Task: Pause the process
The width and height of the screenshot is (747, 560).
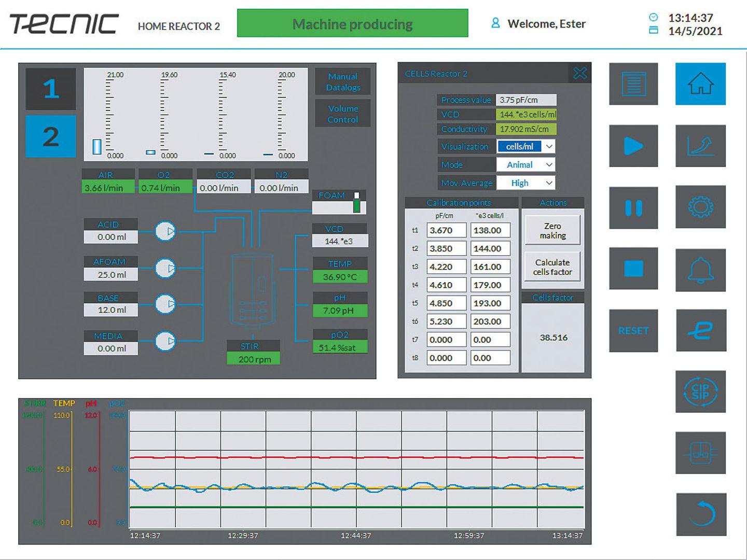Action: [633, 207]
